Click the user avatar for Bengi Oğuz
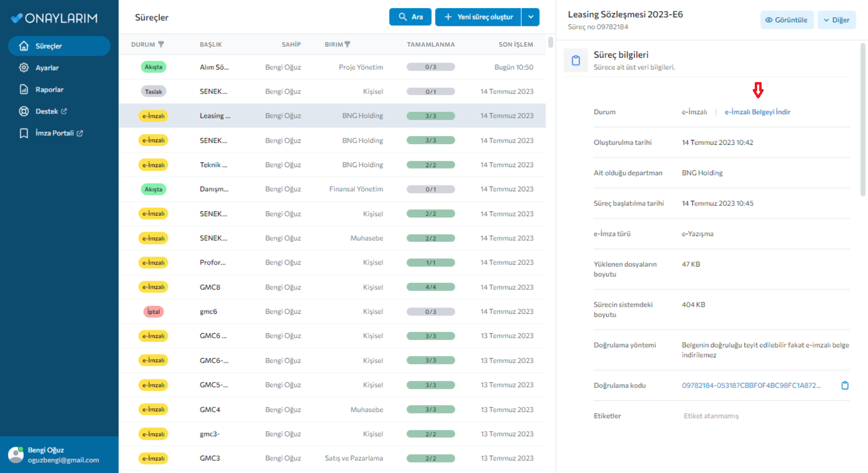 pos(16,455)
